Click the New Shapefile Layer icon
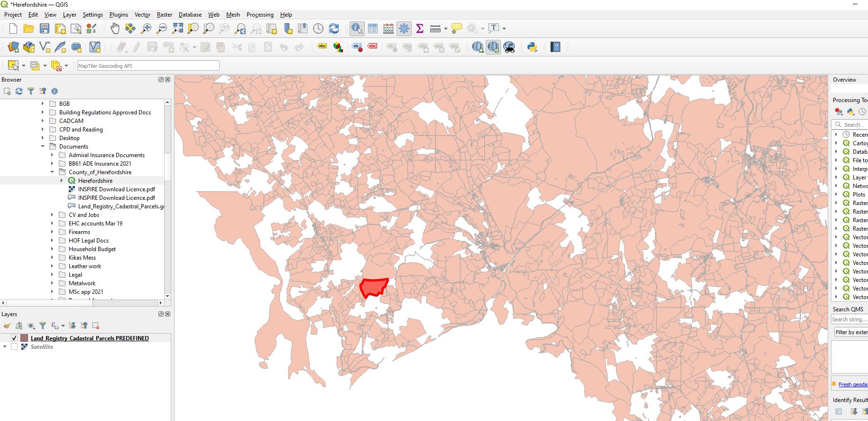The height and width of the screenshot is (421, 868). pos(45,47)
